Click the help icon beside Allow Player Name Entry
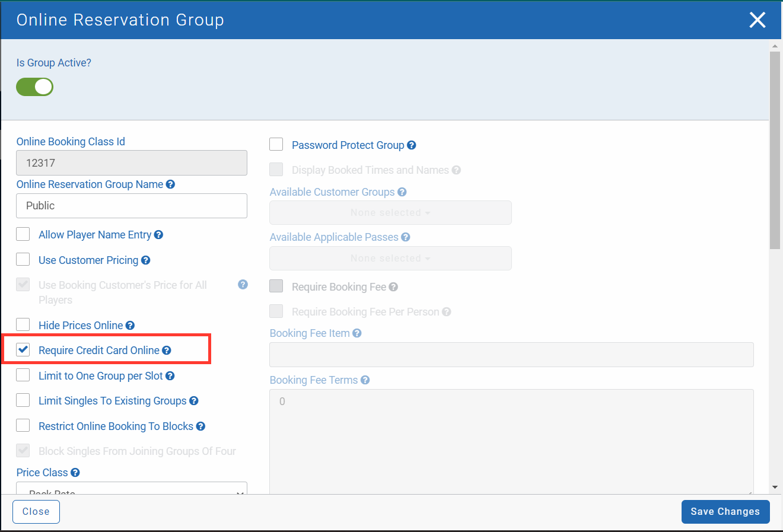This screenshot has width=783, height=532. (158, 234)
